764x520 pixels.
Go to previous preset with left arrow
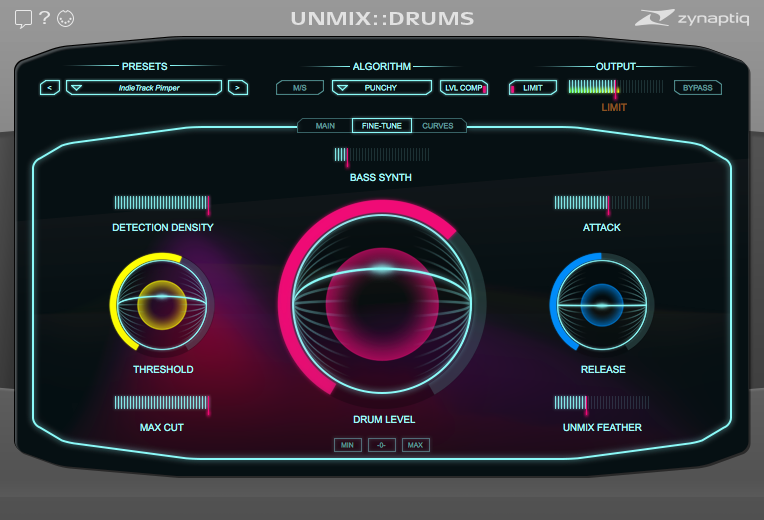coord(50,88)
